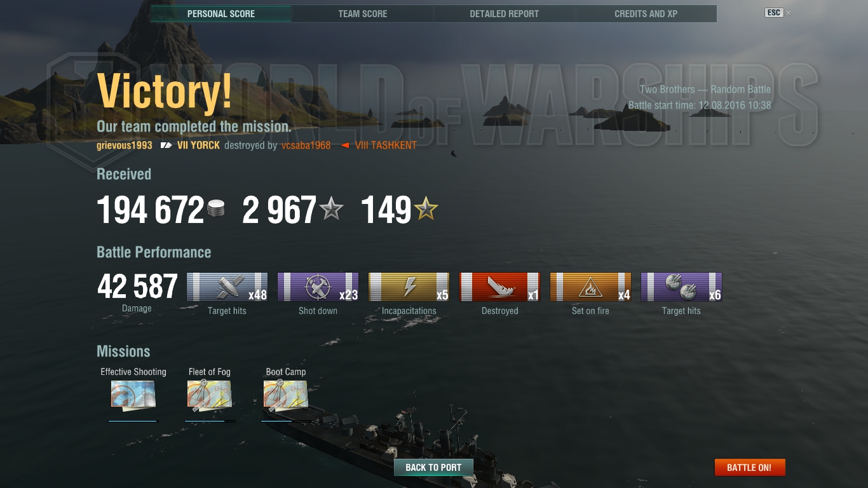Click the red Battle On! button
This screenshot has height=488, width=868.
click(x=750, y=467)
